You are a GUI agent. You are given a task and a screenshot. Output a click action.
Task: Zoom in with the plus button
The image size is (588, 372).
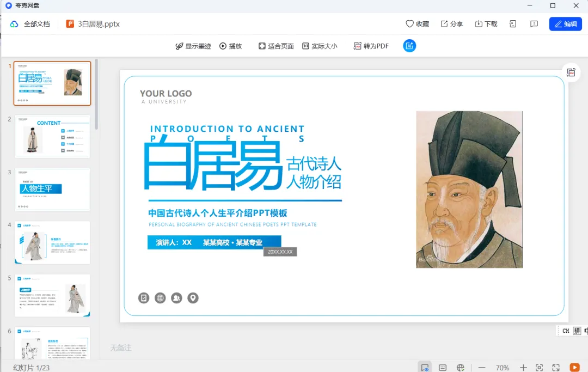[523, 368]
